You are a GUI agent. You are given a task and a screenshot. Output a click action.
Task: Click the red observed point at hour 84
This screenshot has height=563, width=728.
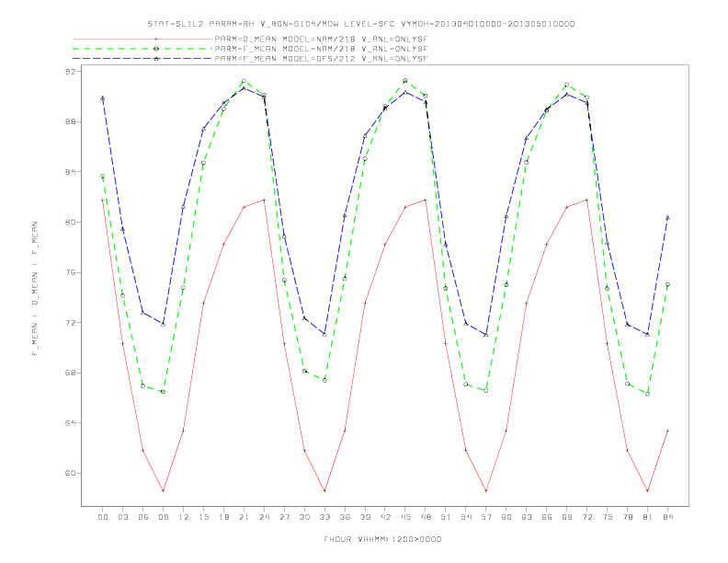tap(667, 431)
